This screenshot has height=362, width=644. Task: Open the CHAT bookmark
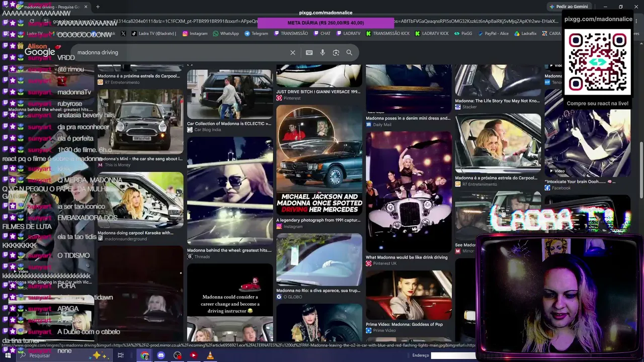(322, 34)
